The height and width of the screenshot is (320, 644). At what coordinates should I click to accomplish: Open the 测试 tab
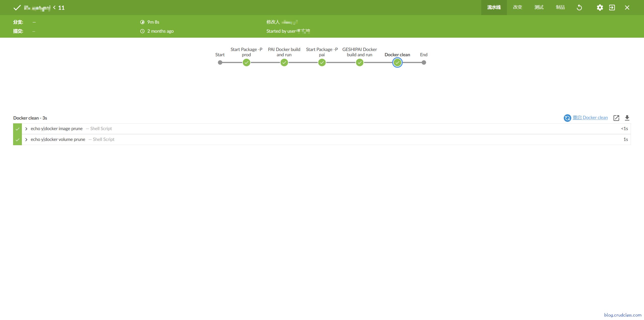[x=539, y=8]
